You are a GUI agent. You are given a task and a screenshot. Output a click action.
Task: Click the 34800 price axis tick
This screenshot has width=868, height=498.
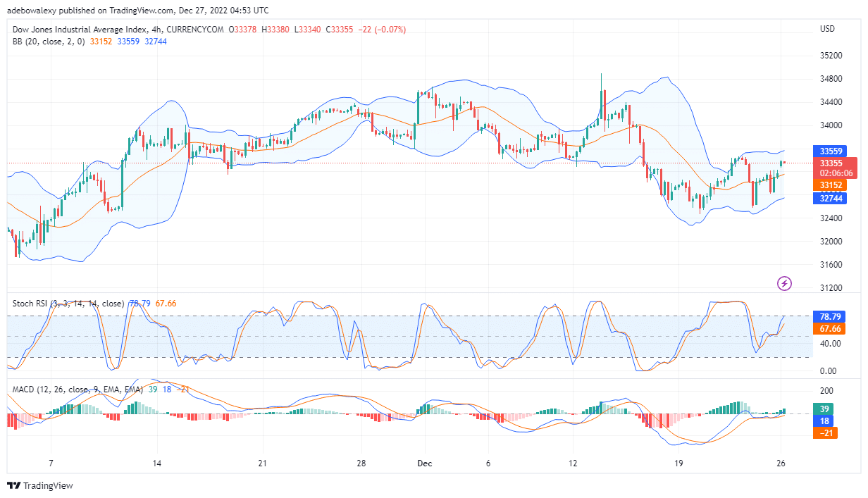click(831, 79)
